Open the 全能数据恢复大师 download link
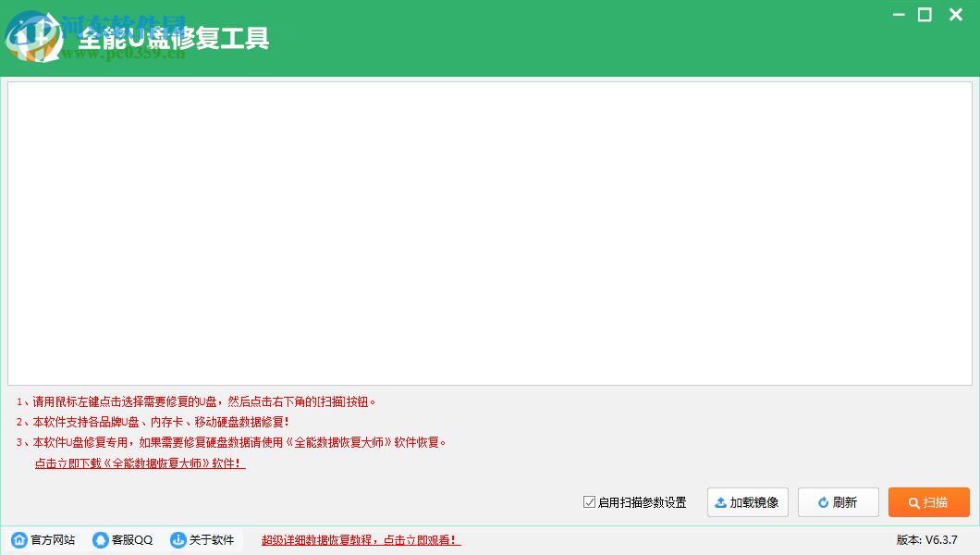 point(139,464)
